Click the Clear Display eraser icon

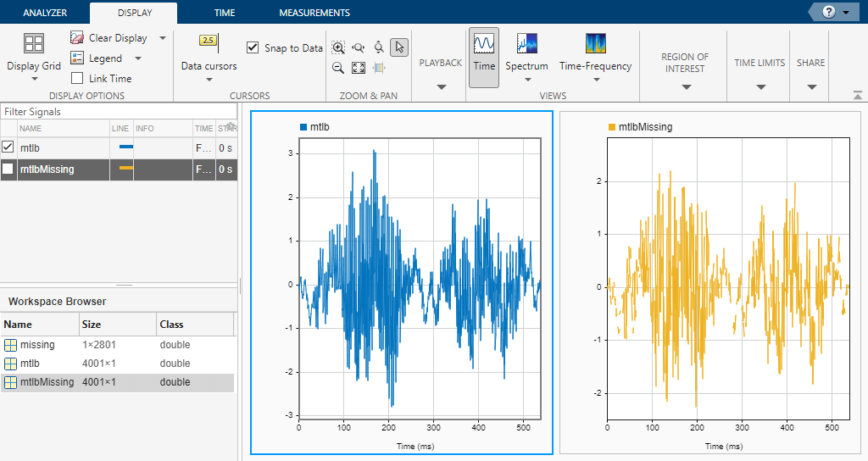coord(77,37)
